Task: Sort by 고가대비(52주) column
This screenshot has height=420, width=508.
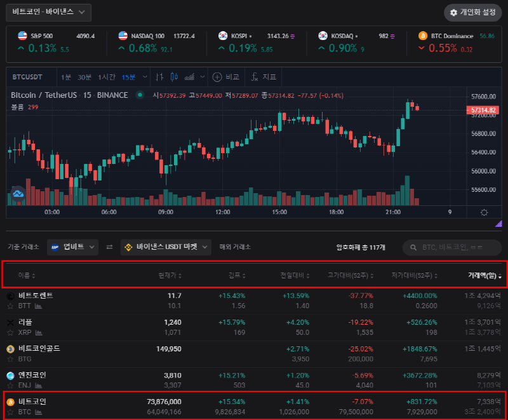Action: (351, 276)
